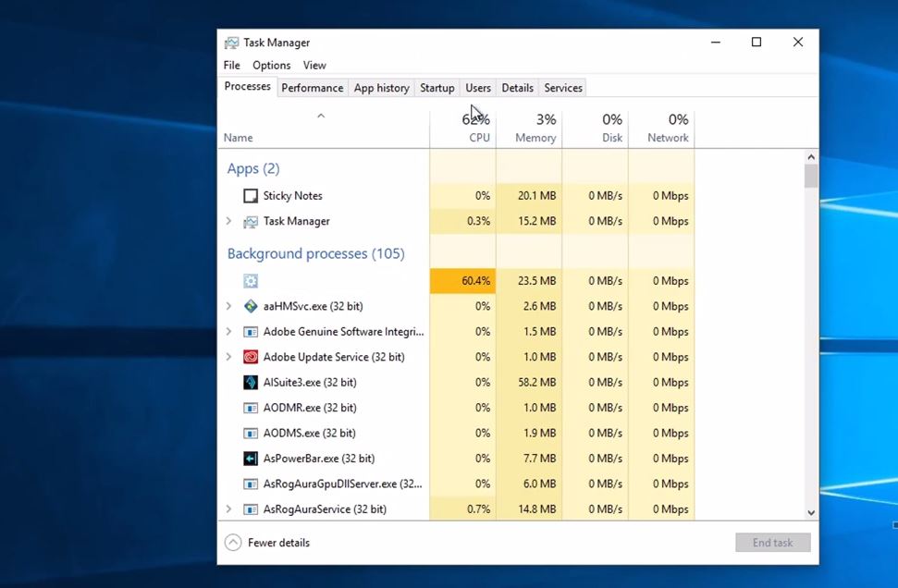Click the AsRogAuraService icon

[251, 509]
